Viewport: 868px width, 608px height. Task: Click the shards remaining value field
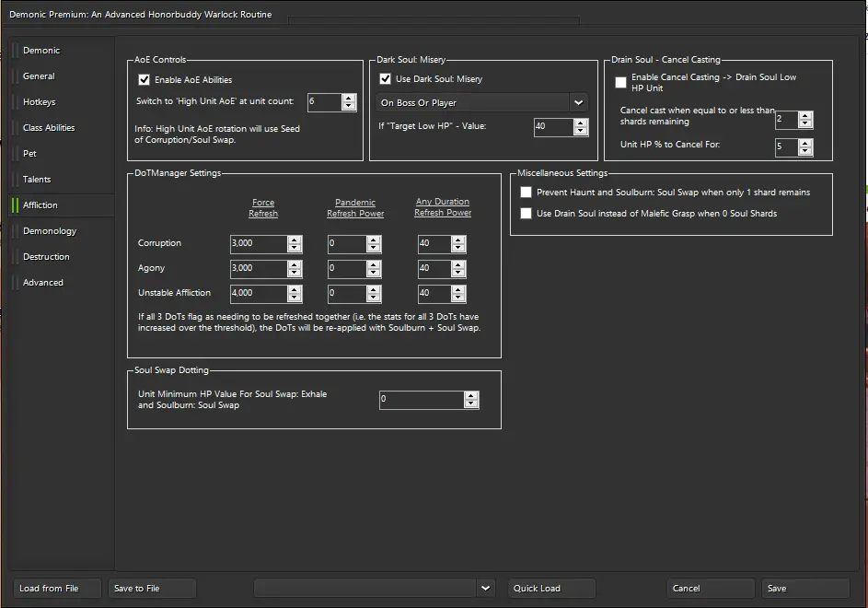click(x=787, y=119)
